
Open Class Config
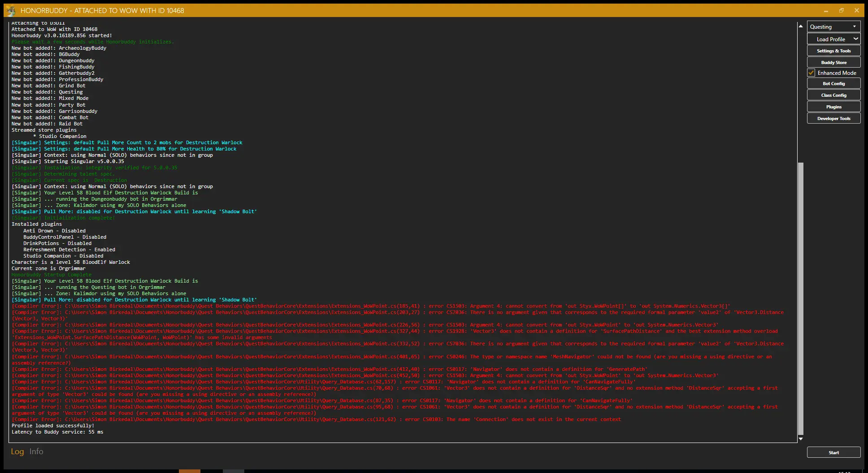click(x=833, y=95)
